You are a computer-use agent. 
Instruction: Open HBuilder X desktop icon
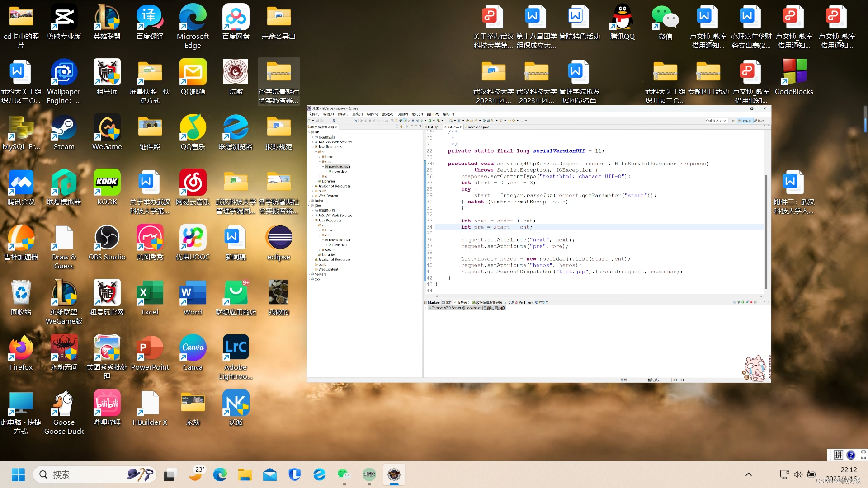(150, 408)
